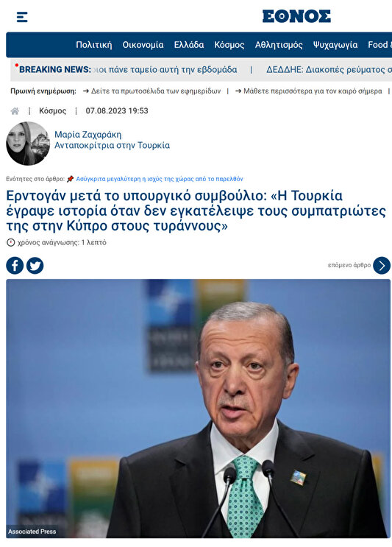Open the Αθλητισμός section

[279, 45]
